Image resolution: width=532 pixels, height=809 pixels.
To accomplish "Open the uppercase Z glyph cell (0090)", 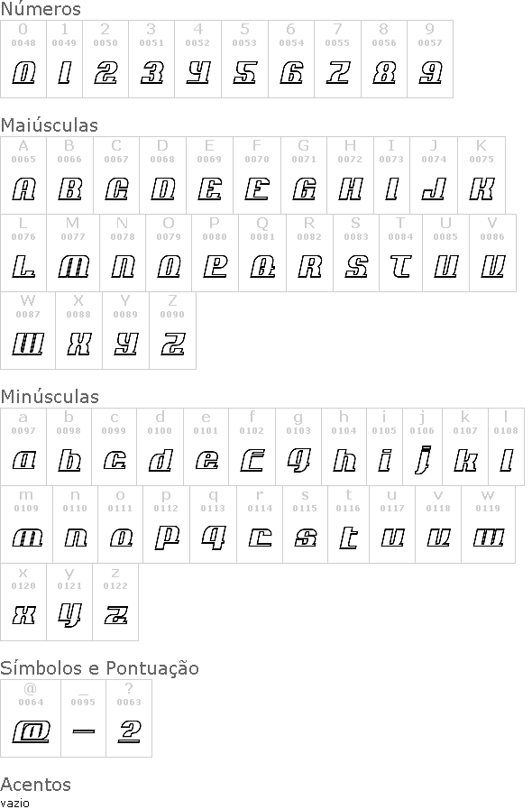I will pyautogui.click(x=173, y=331).
